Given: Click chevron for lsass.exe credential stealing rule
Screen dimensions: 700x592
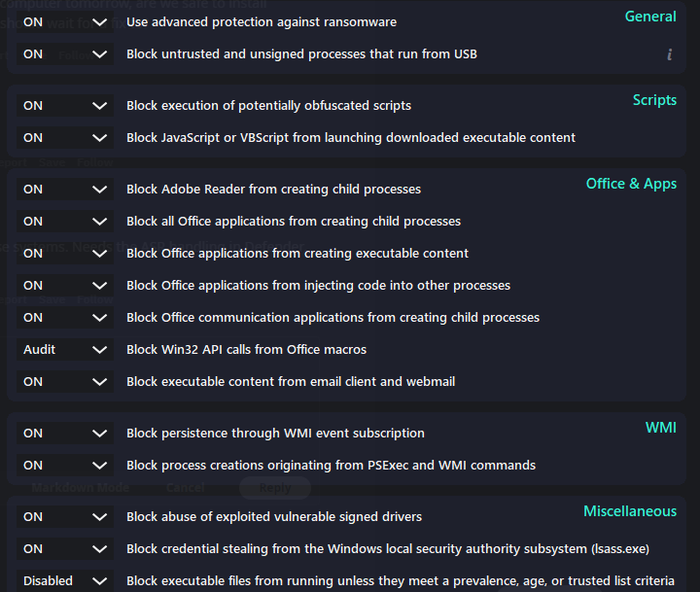Looking at the screenshot, I should pyautogui.click(x=99, y=549).
